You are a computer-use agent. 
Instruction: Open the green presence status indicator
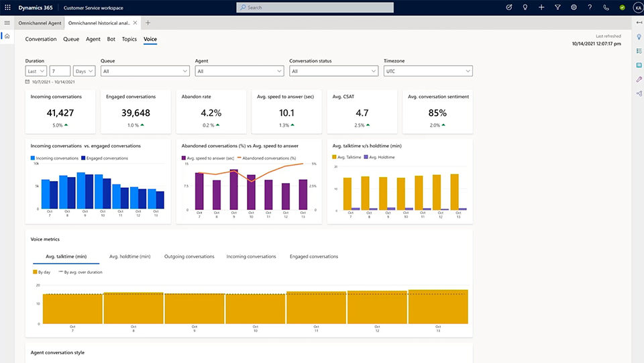pyautogui.click(x=623, y=7)
